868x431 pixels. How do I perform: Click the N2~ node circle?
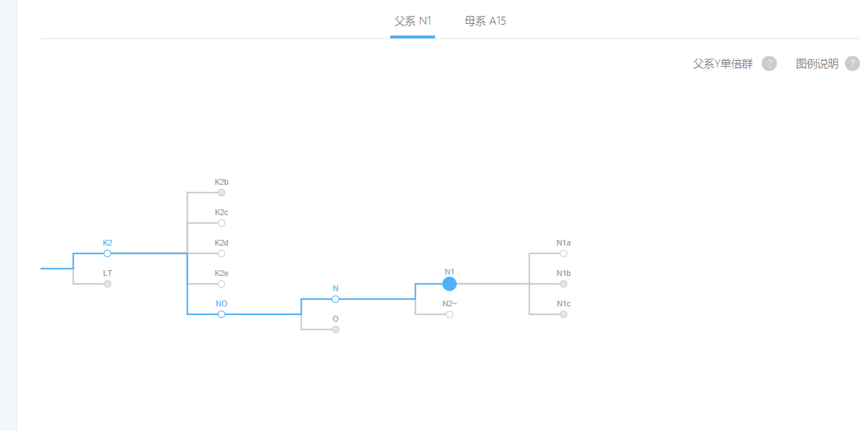450,314
